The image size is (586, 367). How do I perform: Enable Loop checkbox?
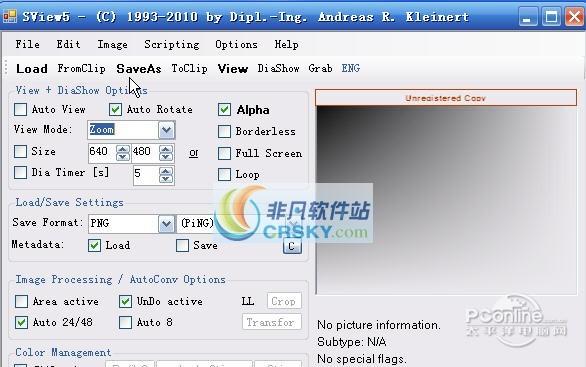click(x=224, y=175)
